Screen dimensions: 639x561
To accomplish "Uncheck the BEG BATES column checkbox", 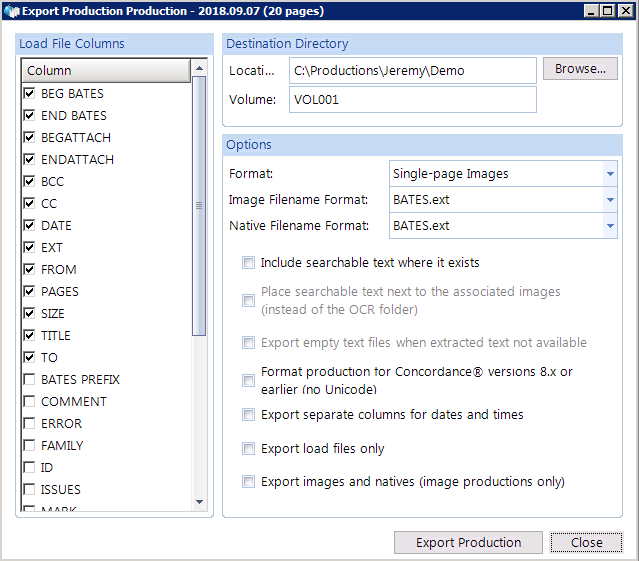I will coord(29,93).
